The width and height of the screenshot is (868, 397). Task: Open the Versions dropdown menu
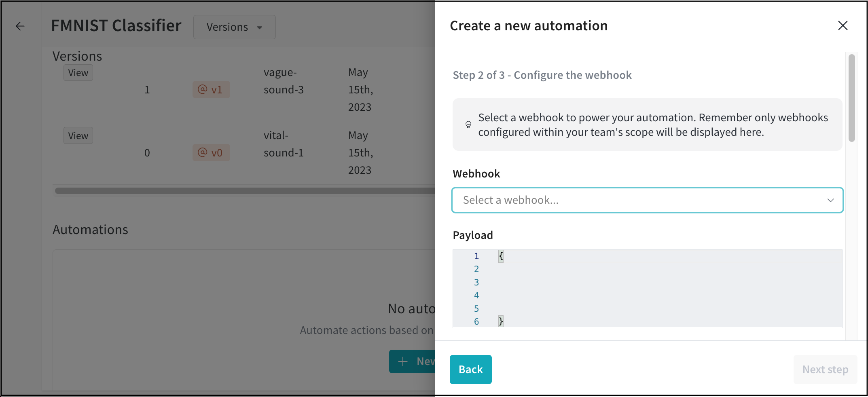coord(234,27)
